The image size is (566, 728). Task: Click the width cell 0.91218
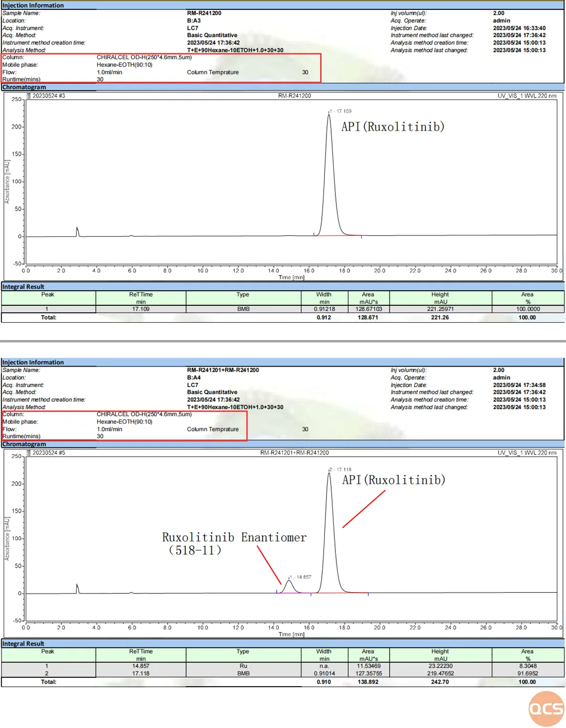point(324,309)
